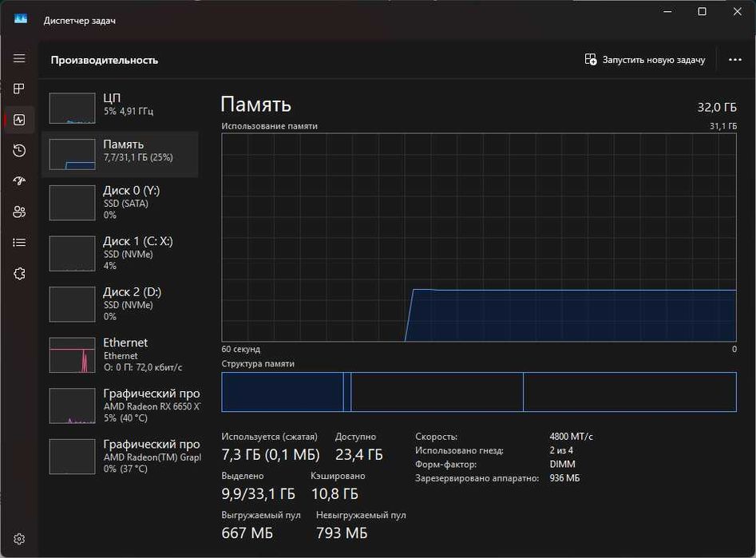Click the '667 МБ' paged pool value

pos(247,533)
